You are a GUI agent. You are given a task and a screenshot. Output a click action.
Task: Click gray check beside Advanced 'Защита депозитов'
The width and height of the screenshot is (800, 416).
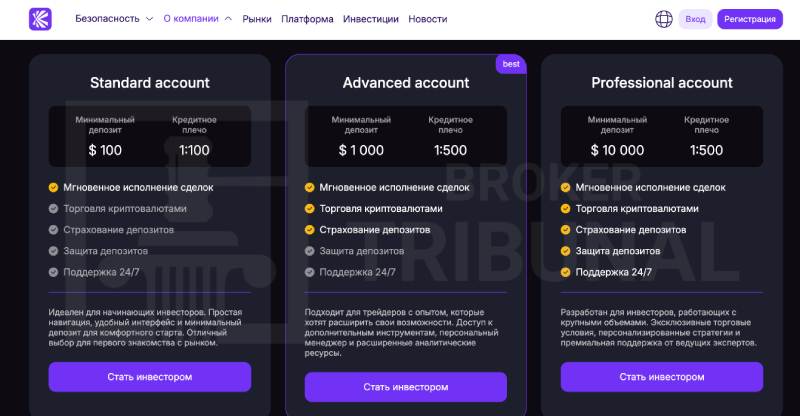point(309,251)
